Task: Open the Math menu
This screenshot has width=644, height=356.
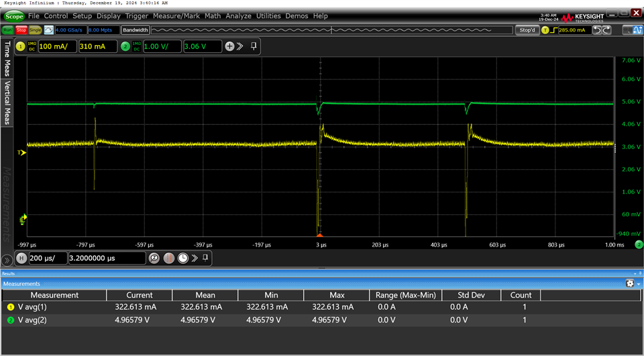Action: tap(213, 16)
